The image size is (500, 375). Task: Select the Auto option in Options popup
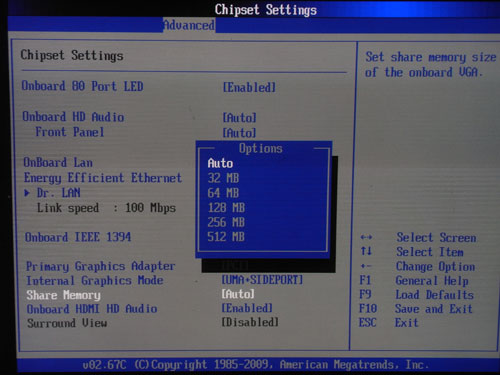coord(220,163)
